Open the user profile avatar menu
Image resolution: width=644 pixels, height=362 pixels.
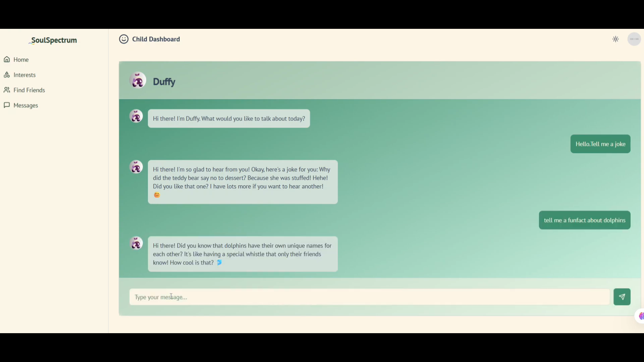coord(634,39)
